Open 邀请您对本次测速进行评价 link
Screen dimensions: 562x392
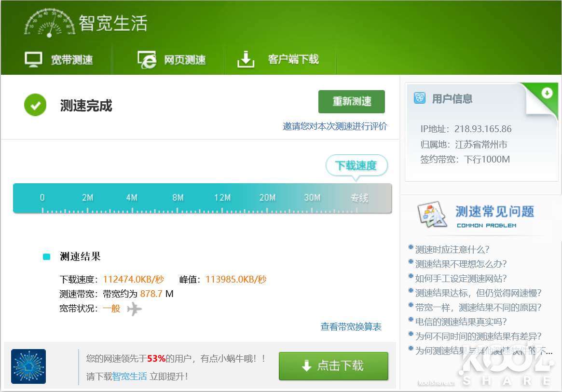[335, 126]
